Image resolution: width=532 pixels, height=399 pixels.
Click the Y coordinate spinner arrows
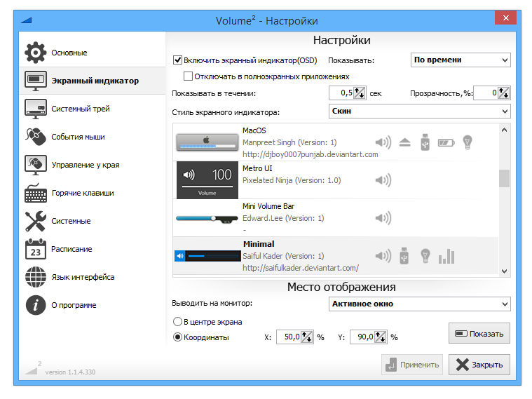coord(381,337)
